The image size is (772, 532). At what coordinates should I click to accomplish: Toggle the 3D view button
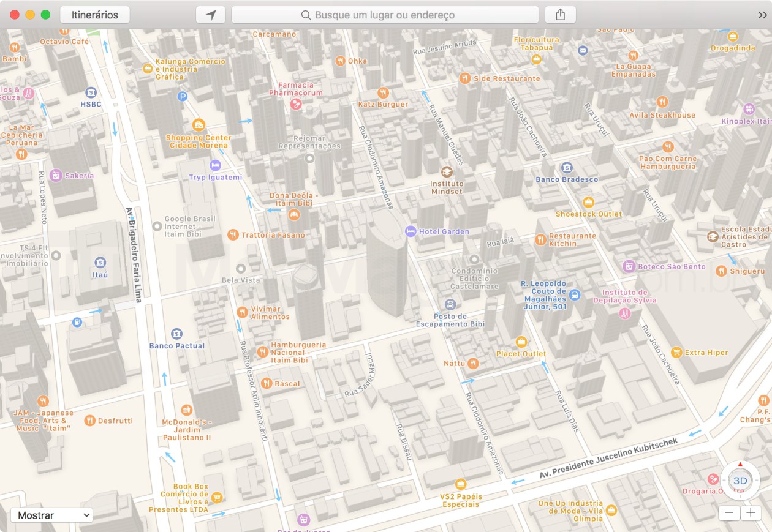(x=740, y=481)
